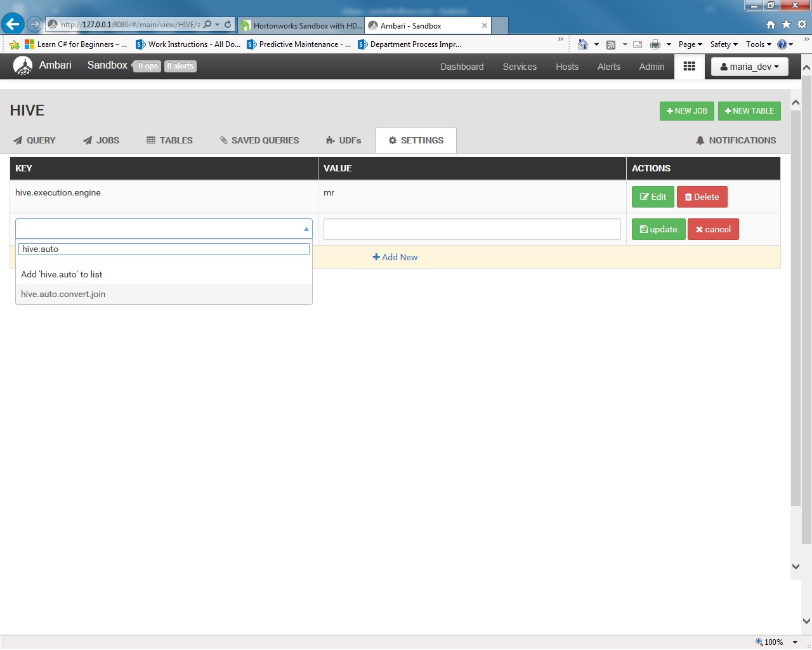Open the JOBS tab
Image resolution: width=812 pixels, height=650 pixels.
tap(101, 140)
